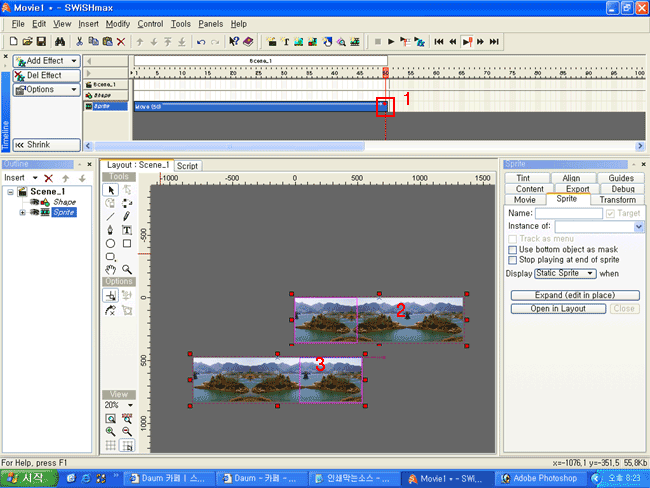
Task: Switch to the Script tab
Action: pyautogui.click(x=187, y=166)
